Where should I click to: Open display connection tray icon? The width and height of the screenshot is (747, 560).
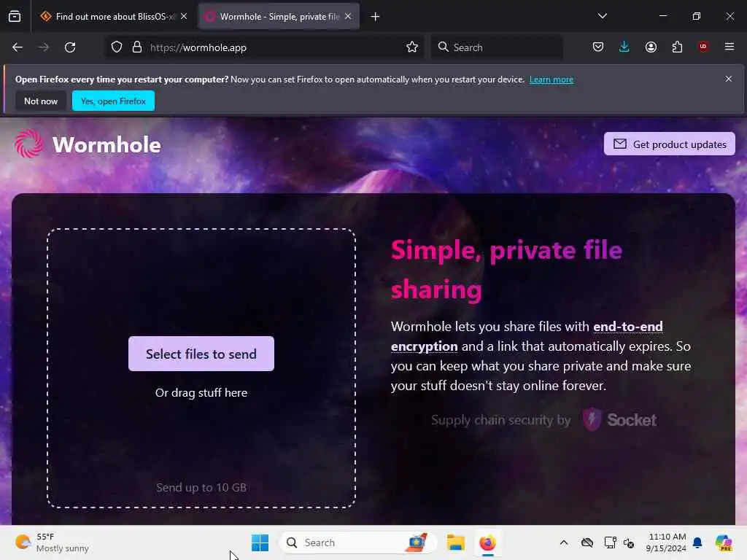610,542
